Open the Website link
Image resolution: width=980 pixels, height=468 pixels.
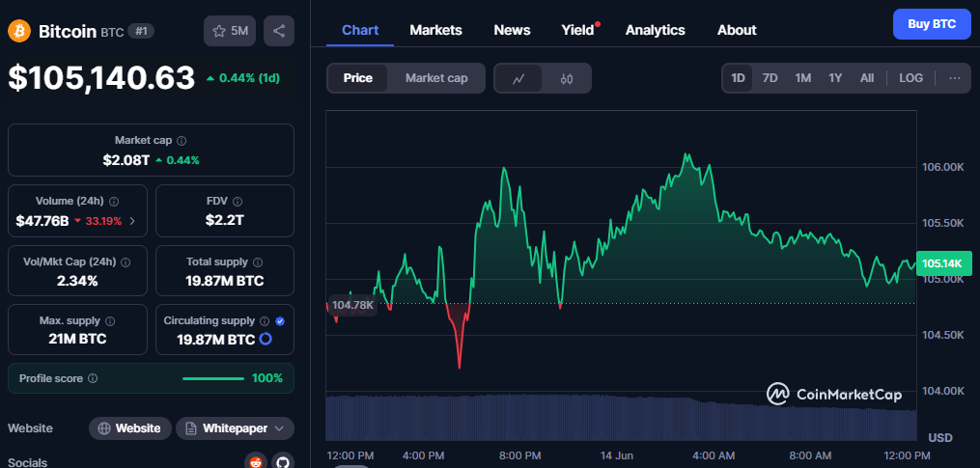click(130, 428)
